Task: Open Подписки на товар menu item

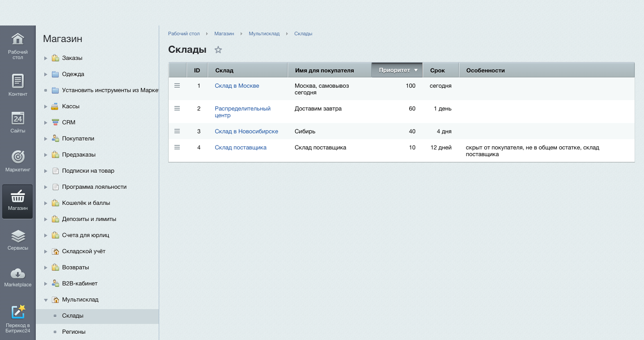Action: 88,171
